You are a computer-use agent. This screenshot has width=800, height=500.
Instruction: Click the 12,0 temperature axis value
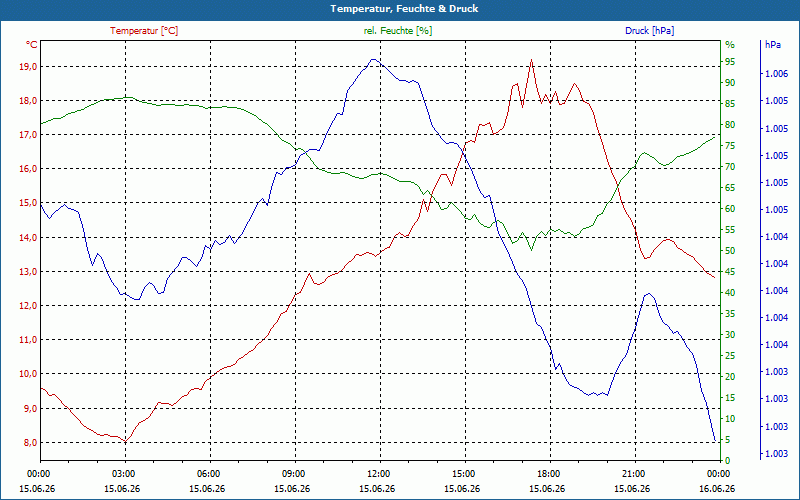28,306
